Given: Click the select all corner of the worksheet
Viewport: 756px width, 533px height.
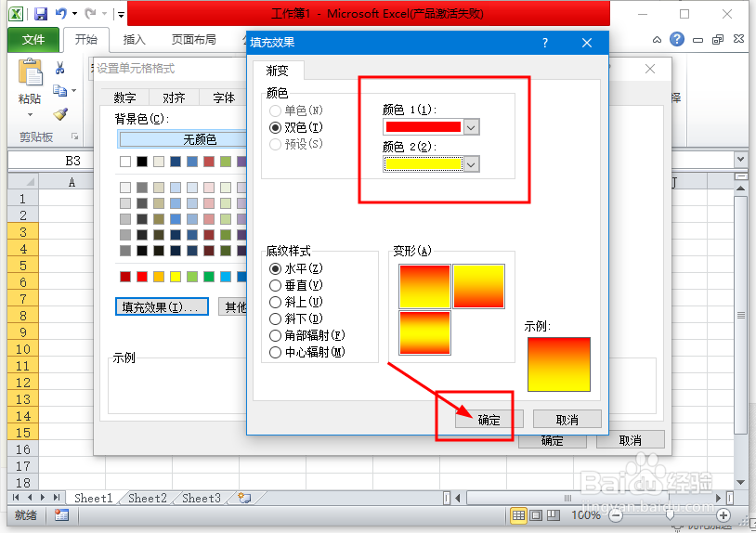Looking at the screenshot, I should click(23, 182).
